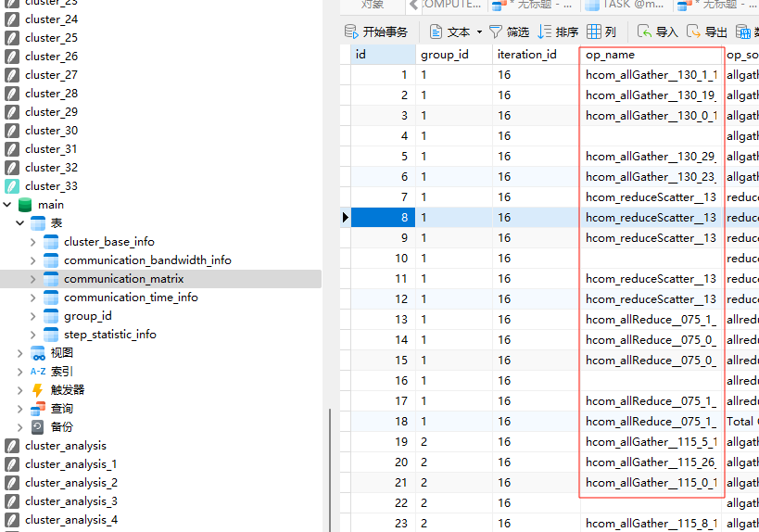Expand the step_statistic_info table node
The height and width of the screenshot is (532, 759).
[x=33, y=335]
